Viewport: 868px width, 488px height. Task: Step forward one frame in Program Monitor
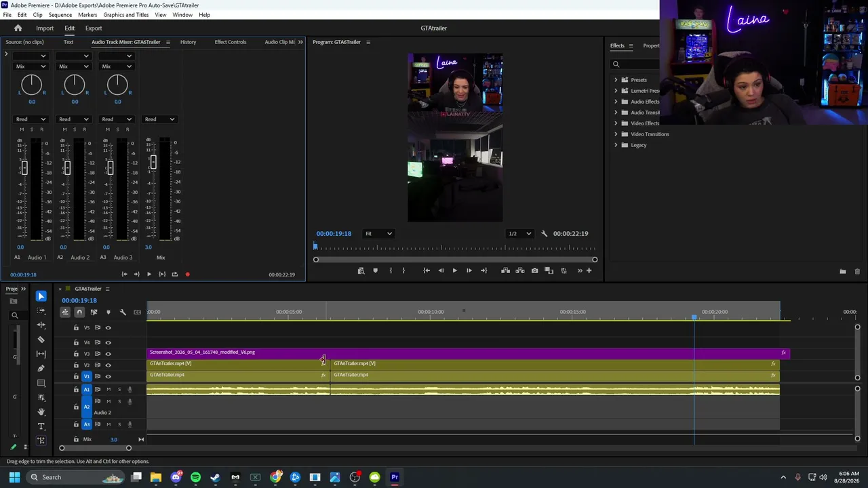pyautogui.click(x=469, y=271)
